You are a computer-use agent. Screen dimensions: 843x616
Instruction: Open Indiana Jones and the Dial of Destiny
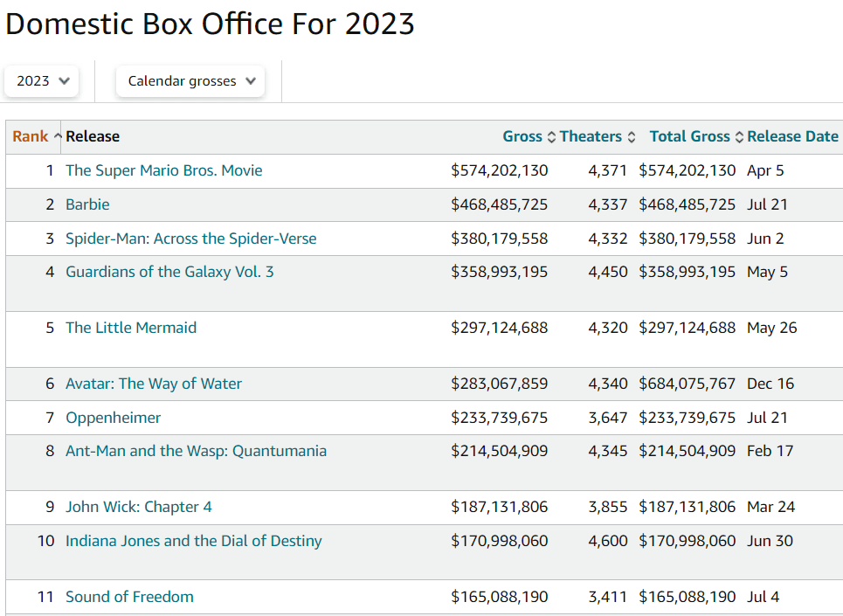click(x=194, y=541)
